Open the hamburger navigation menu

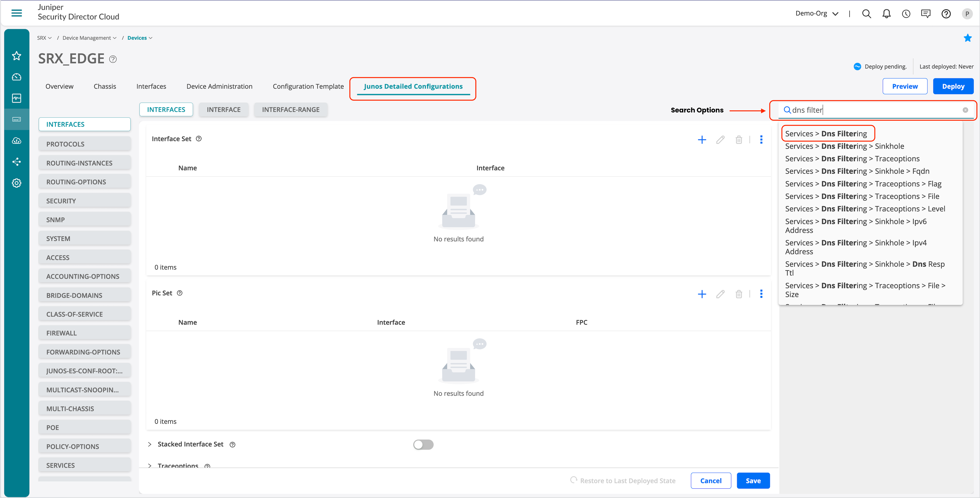16,13
